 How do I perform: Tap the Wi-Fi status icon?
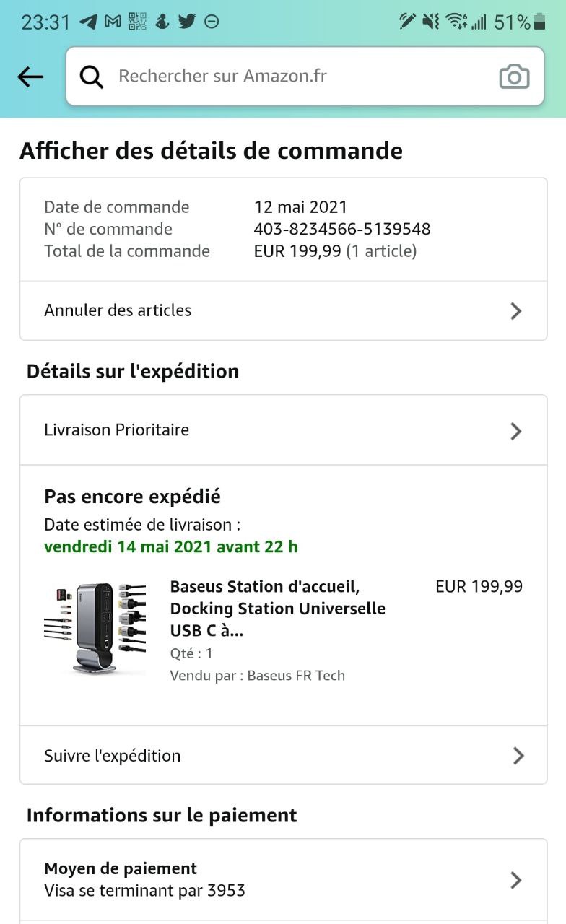(456, 22)
